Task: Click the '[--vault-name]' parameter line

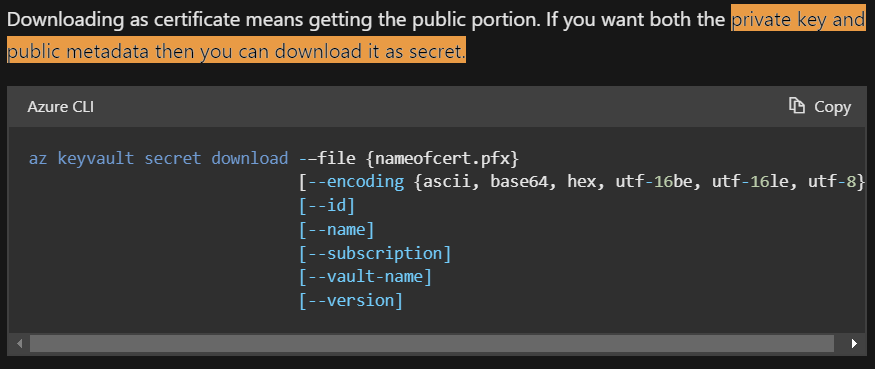Action: coord(366,277)
